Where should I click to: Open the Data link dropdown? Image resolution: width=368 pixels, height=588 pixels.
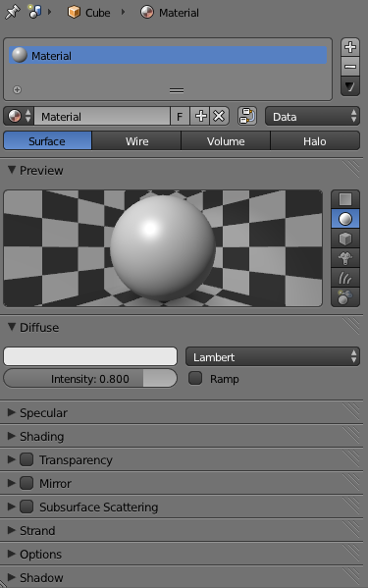click(x=312, y=116)
